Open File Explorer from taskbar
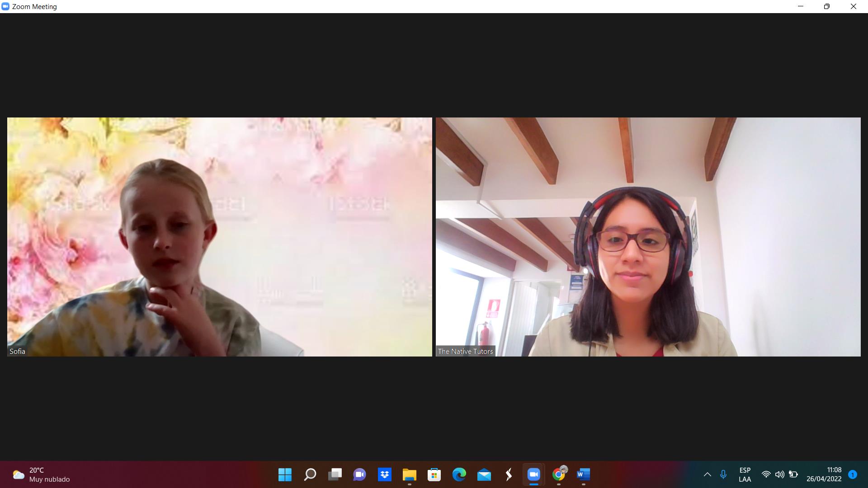The height and width of the screenshot is (488, 868). coord(409,474)
